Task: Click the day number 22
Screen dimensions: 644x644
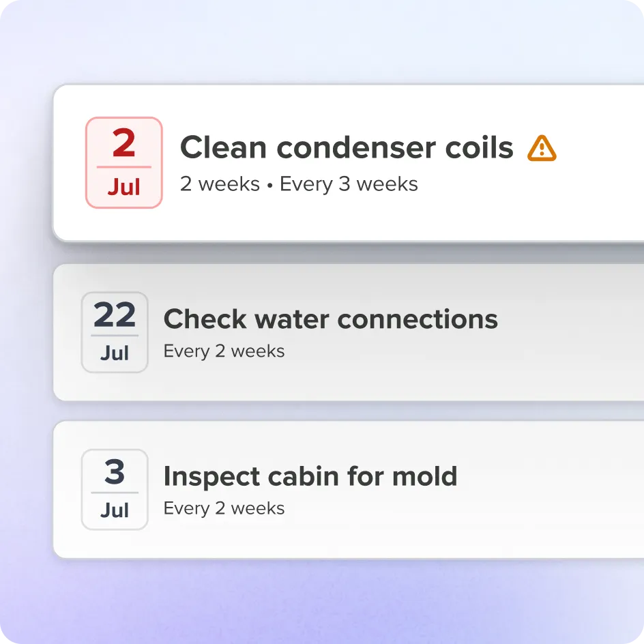Action: 115,315
